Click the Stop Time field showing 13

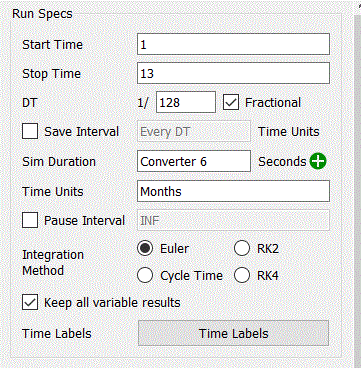pyautogui.click(x=233, y=73)
